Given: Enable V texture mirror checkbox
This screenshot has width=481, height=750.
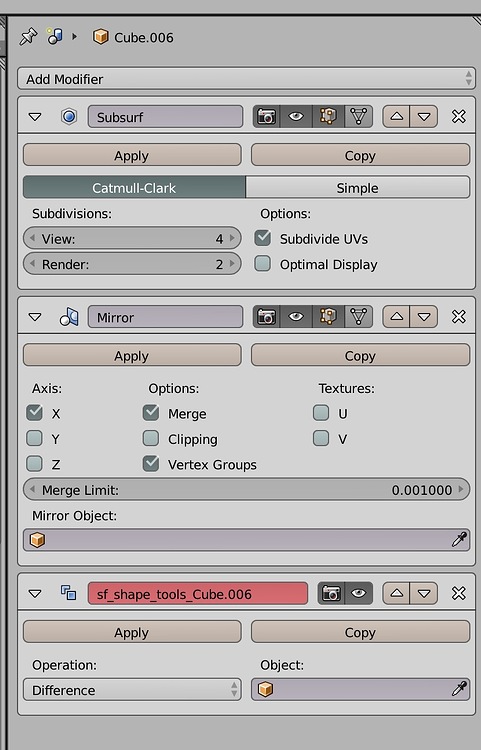Looking at the screenshot, I should click(x=321, y=438).
